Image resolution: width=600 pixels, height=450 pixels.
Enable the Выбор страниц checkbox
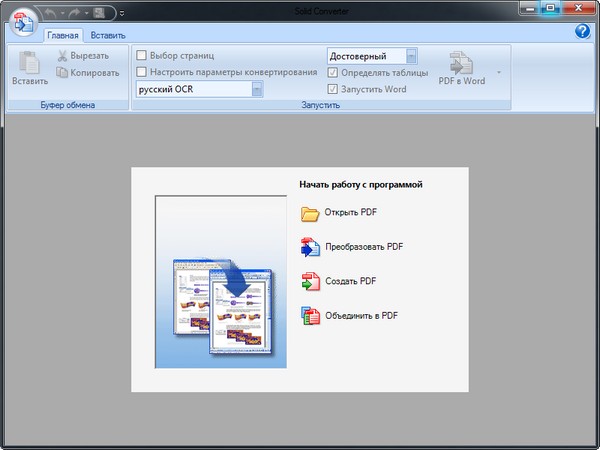click(x=142, y=56)
